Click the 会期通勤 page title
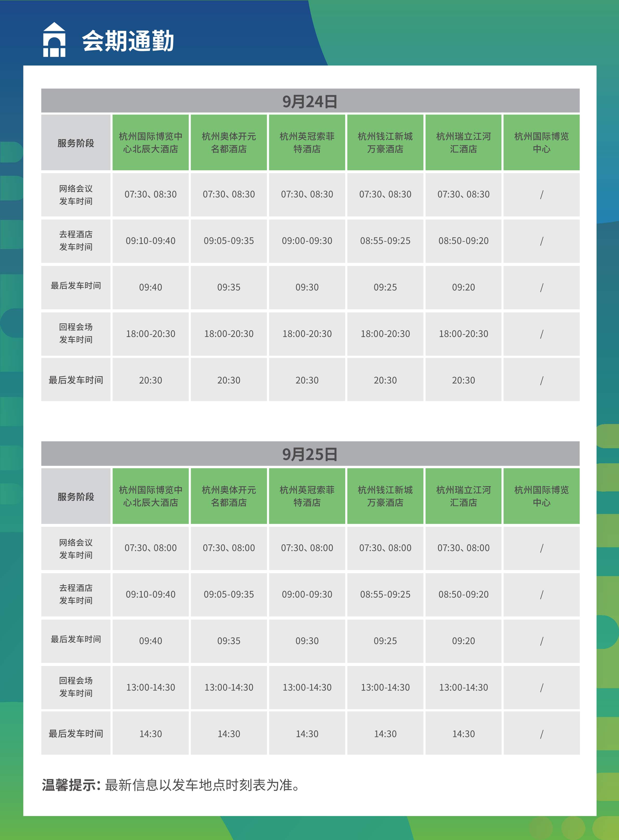619x840 pixels. 128,41
